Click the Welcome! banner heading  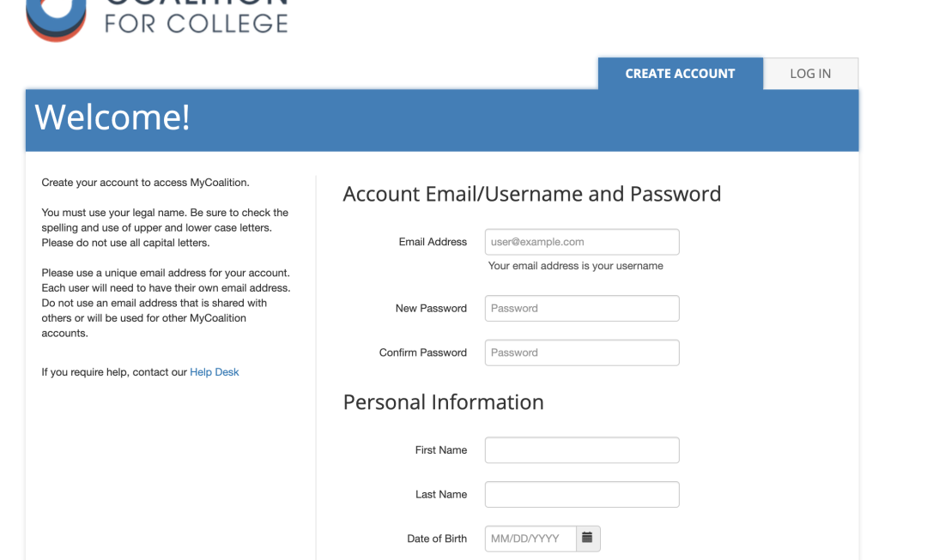coord(112,117)
